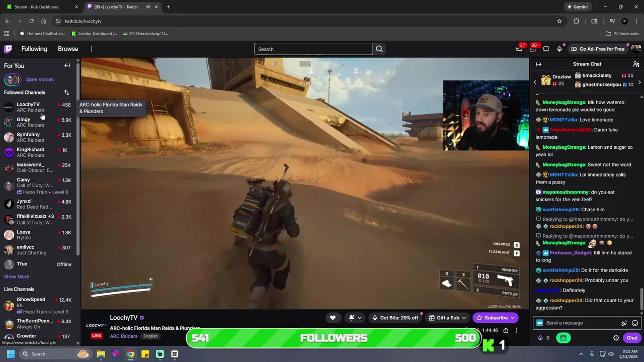
Task: Open File Explorer from the taskbar
Action: [101, 354]
